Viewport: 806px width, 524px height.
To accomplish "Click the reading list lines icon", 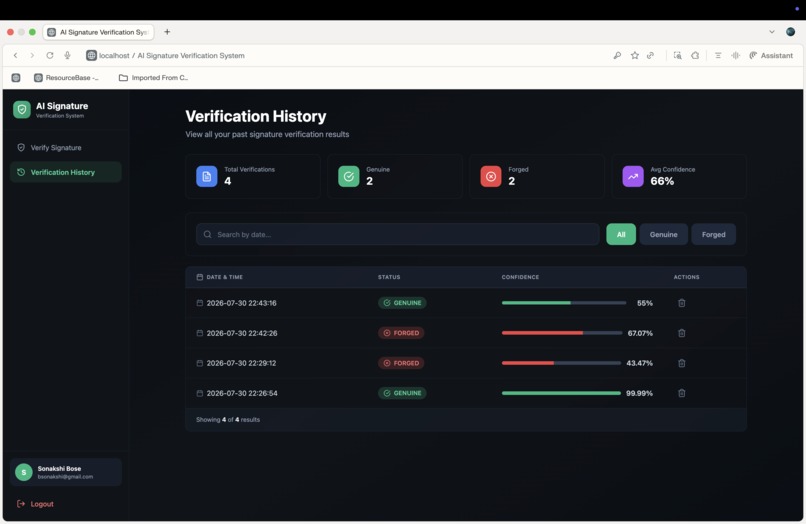I will point(718,55).
